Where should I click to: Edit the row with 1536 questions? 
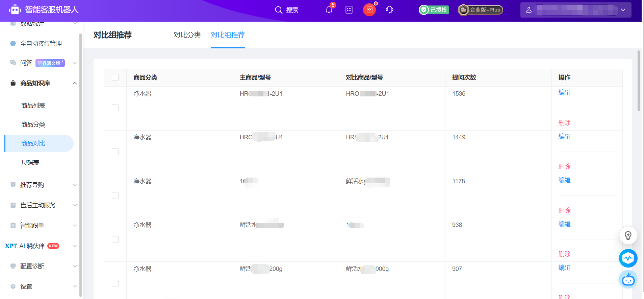click(x=564, y=93)
